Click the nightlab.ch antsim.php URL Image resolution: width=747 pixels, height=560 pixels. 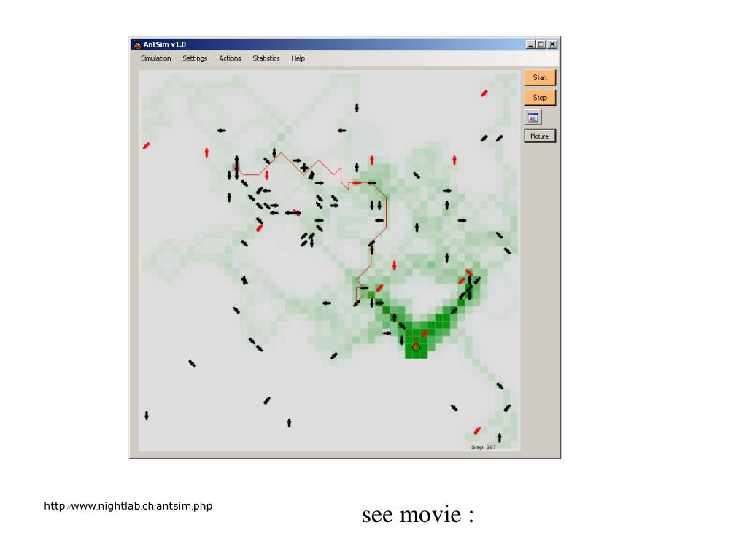click(128, 506)
